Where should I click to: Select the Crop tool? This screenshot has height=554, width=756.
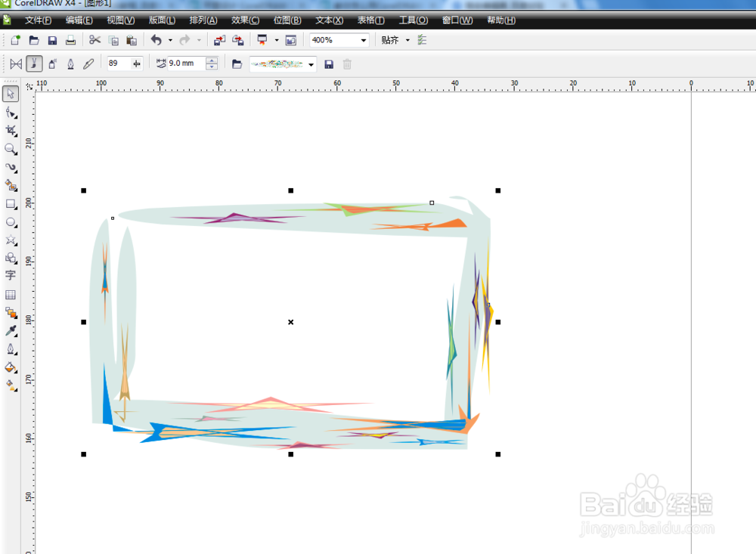point(11,131)
